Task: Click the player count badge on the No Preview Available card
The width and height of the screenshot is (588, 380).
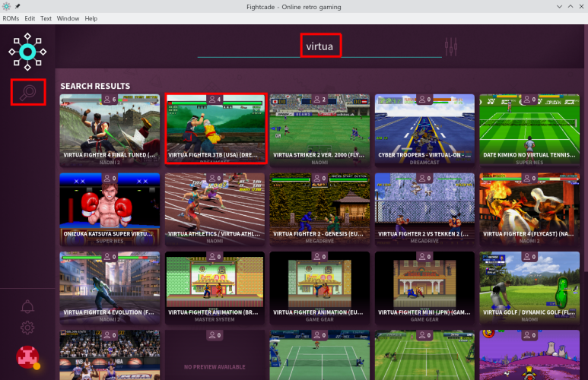Action: [x=215, y=335]
